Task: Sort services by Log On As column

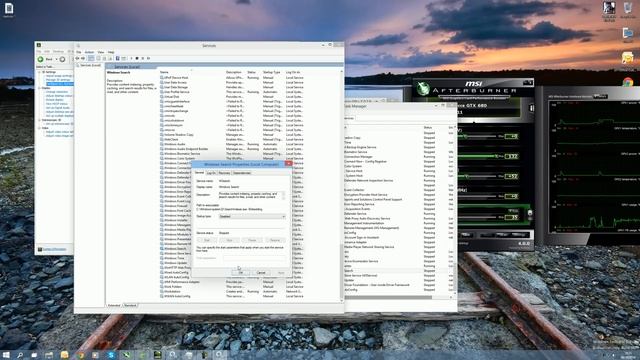Action: pos(293,72)
